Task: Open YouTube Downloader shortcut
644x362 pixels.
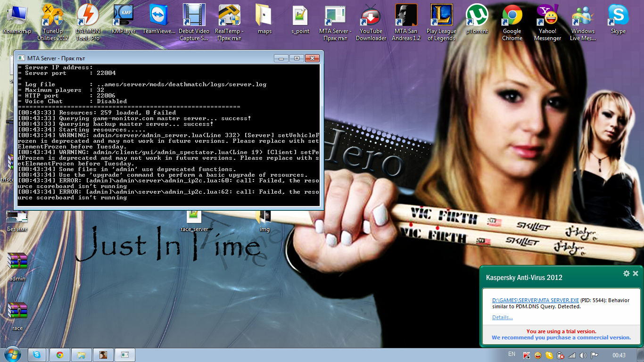Action: pos(371,16)
